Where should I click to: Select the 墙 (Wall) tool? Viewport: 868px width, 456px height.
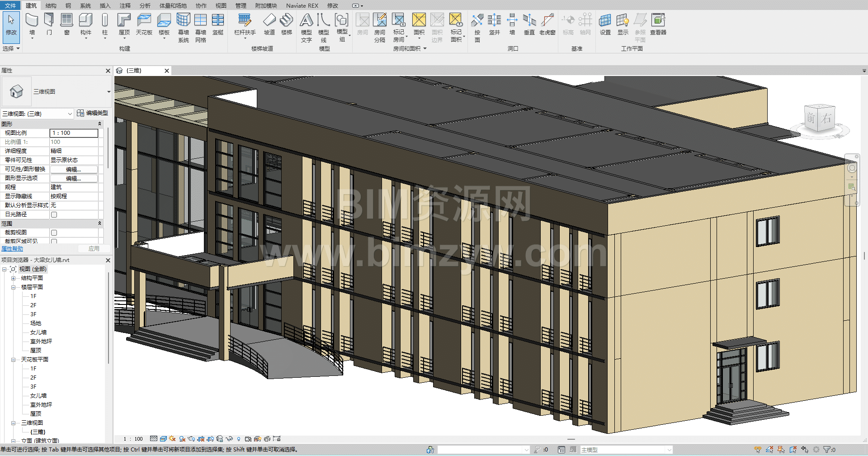click(x=32, y=21)
